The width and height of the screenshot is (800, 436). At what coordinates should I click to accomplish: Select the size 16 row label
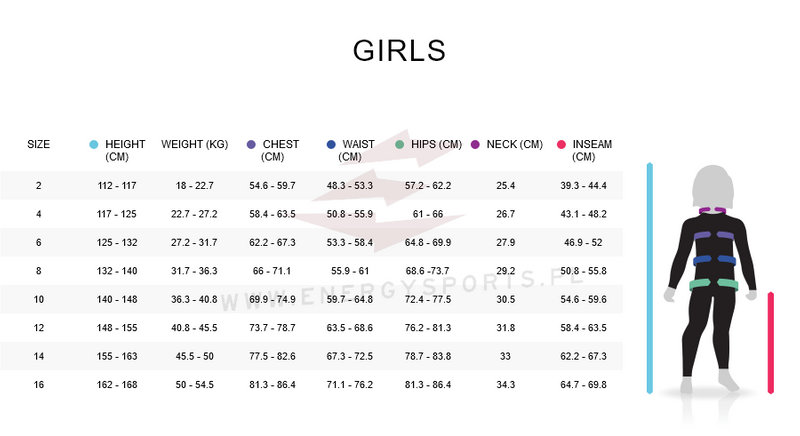click(39, 385)
